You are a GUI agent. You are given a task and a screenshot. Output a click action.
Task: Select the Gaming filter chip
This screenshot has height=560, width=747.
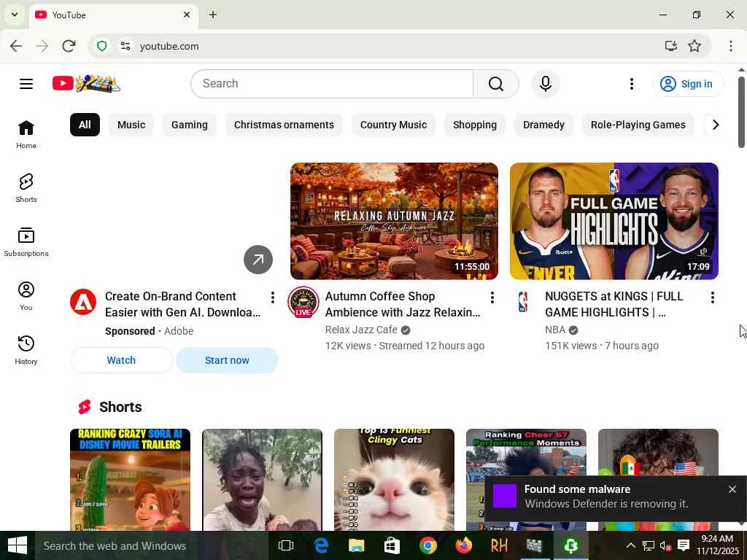190,125
